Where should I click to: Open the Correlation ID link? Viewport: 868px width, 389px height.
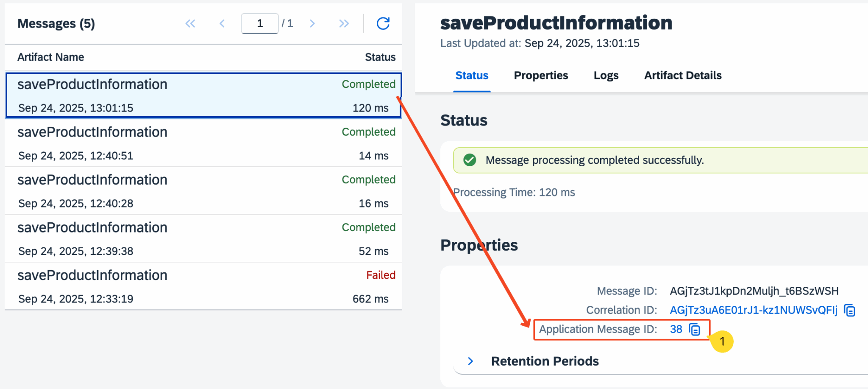(x=754, y=310)
